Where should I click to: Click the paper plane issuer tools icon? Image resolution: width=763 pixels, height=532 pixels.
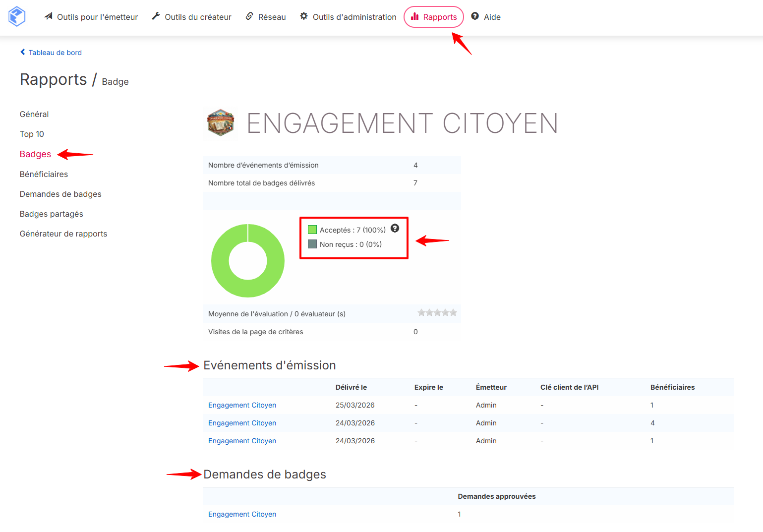pos(48,16)
